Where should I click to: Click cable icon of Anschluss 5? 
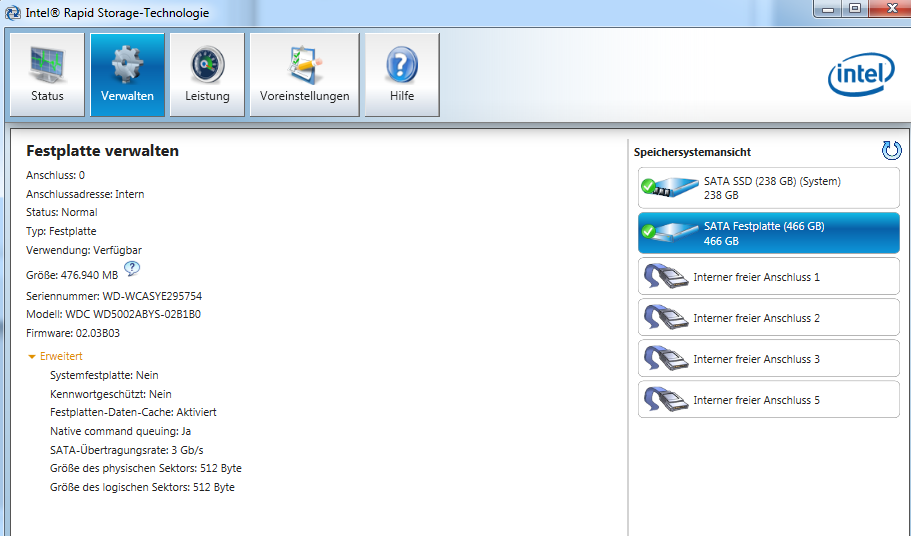tap(666, 400)
